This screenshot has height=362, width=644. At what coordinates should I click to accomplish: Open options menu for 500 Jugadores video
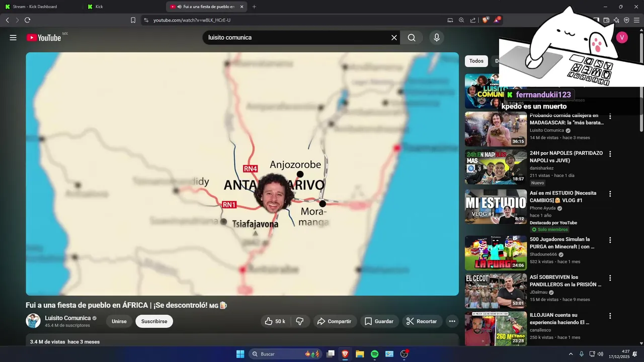(610, 240)
